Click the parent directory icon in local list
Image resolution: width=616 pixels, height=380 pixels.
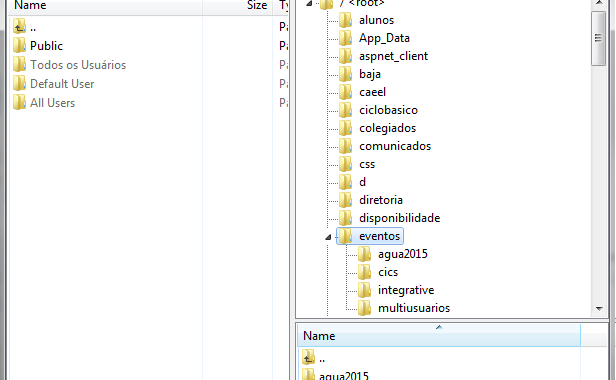point(19,26)
